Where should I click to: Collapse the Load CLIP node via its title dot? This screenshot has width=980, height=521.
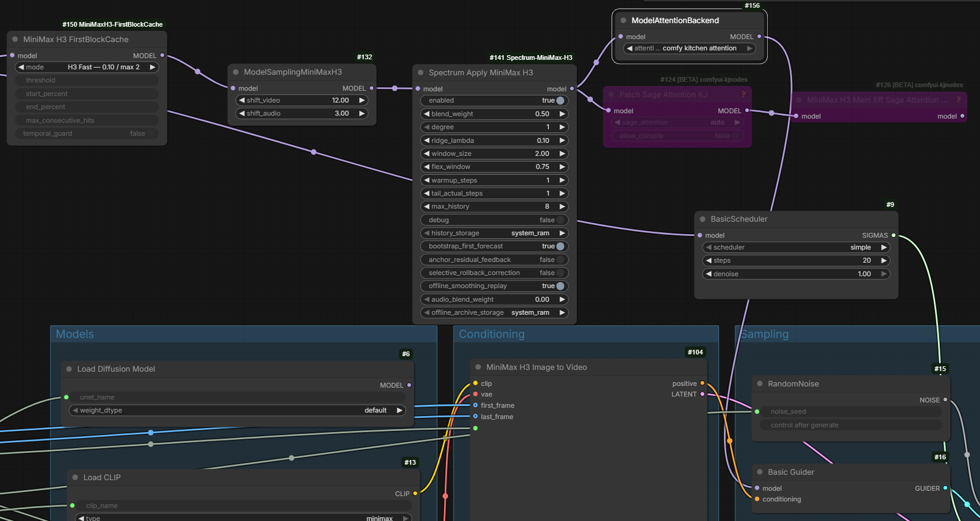pyautogui.click(x=75, y=478)
